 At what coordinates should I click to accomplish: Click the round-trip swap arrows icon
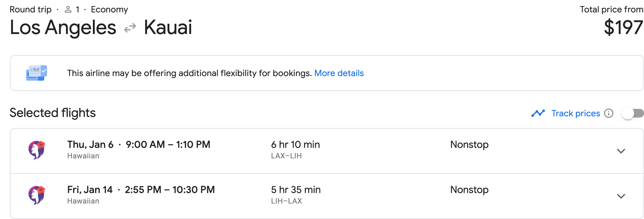130,28
